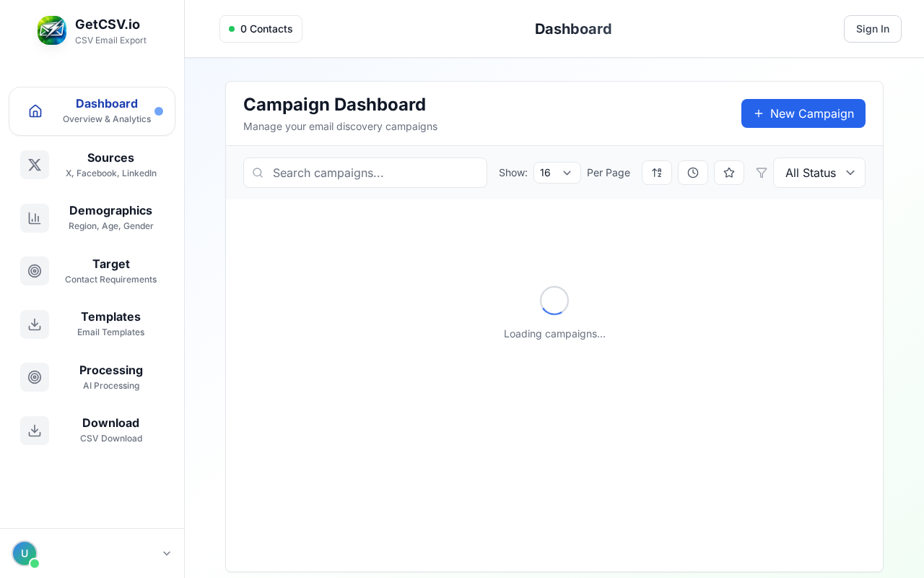Open the Dashboard Overview & Analytics menu item
The width and height of the screenshot is (924, 578).
[x=92, y=111]
